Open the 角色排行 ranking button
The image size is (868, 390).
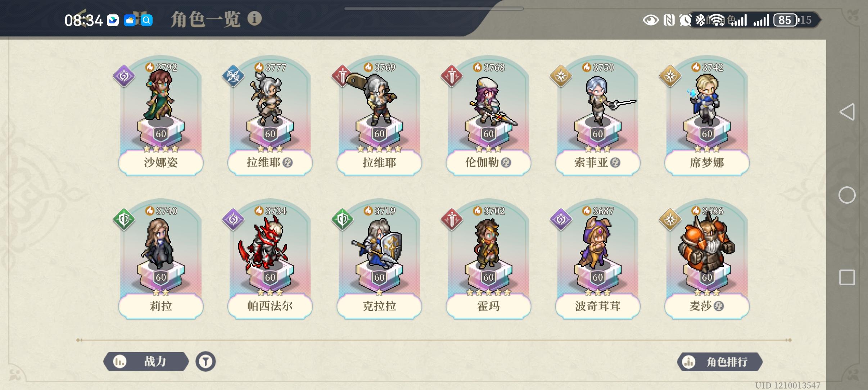pos(719,362)
